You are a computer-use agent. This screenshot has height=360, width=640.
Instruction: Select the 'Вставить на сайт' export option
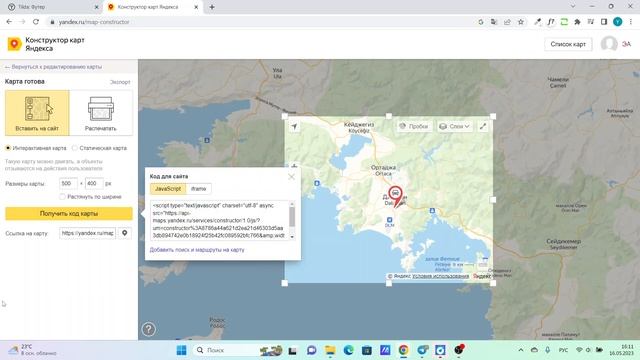pos(37,113)
